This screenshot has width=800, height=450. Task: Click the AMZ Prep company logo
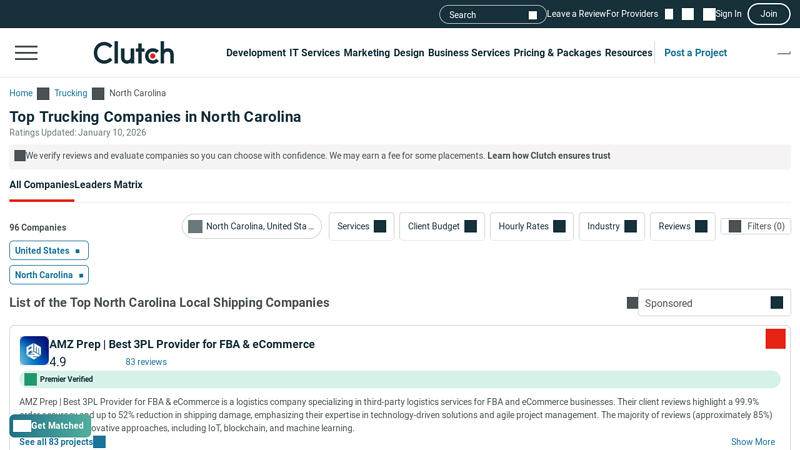point(34,351)
